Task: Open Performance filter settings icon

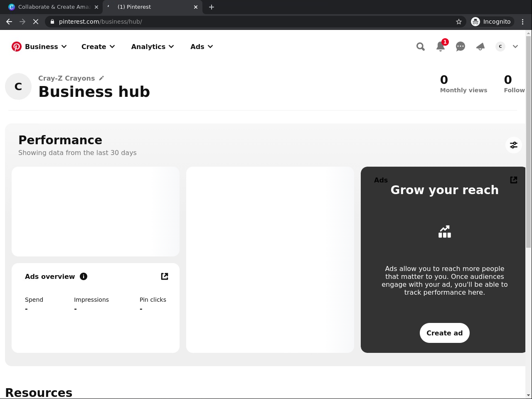Action: click(514, 145)
